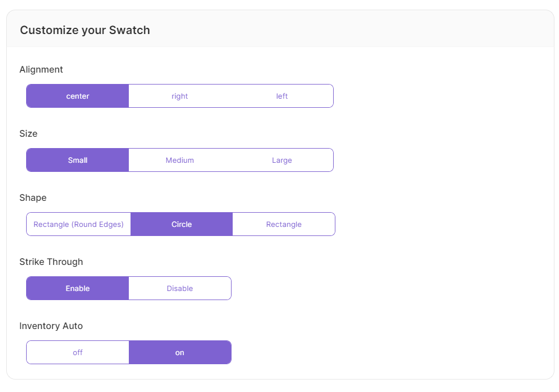Select the Circle shape option

tap(182, 224)
